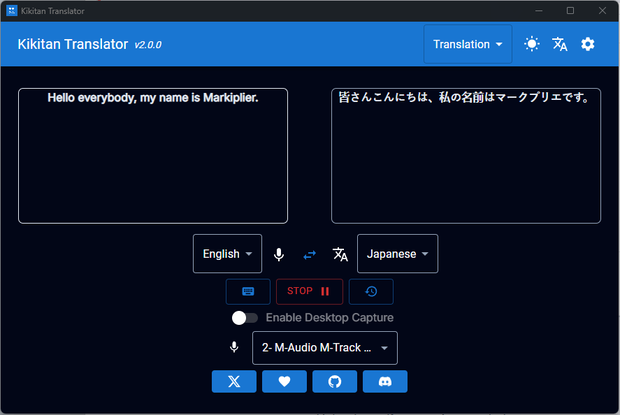Open the translation history button
The image size is (620, 415).
click(371, 292)
